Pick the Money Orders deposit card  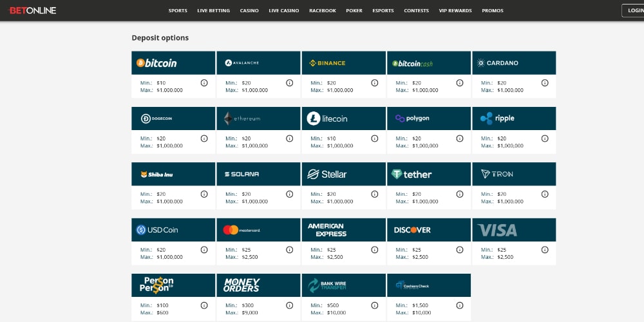click(x=258, y=285)
